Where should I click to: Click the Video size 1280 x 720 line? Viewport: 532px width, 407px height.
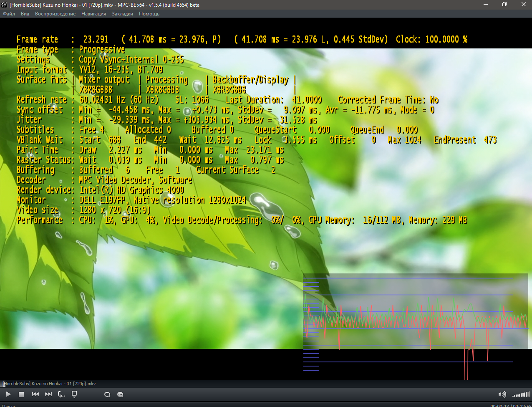(83, 210)
